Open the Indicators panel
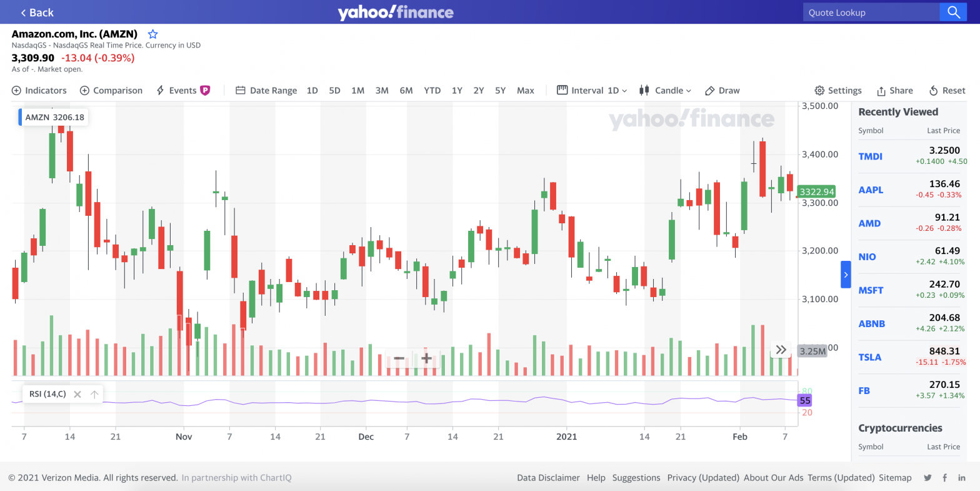 click(x=39, y=90)
